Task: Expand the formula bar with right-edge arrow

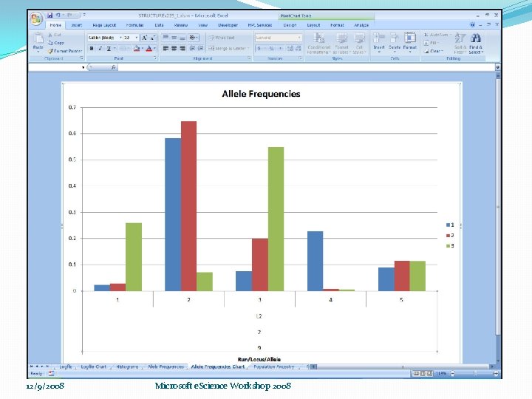Action: [x=497, y=67]
